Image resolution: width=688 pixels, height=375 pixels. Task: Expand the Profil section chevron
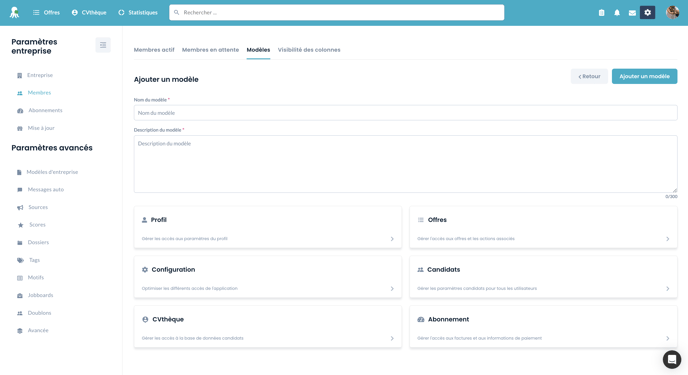tap(392, 239)
